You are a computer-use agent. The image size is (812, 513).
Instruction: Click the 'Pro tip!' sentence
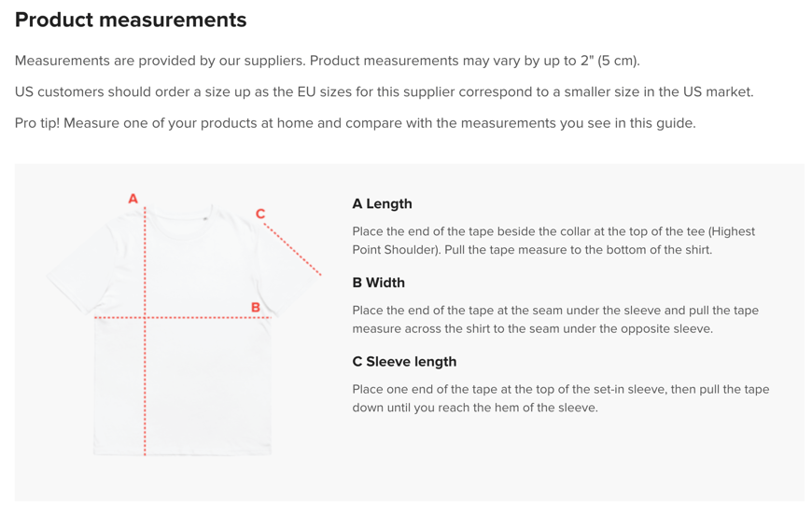[356, 123]
